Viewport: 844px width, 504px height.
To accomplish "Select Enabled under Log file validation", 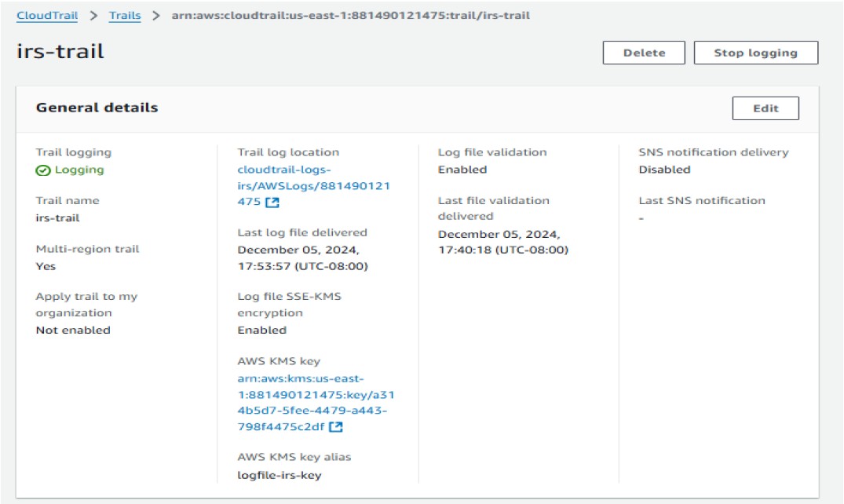I will coord(462,170).
